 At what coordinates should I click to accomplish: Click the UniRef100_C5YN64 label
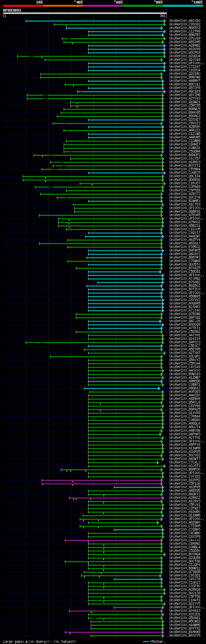click(x=185, y=169)
